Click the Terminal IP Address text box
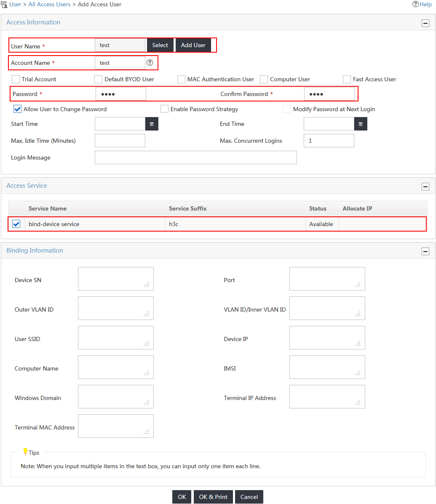This screenshot has width=436, height=504. pos(327,397)
